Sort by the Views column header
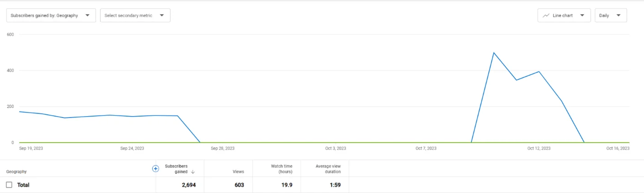 (x=238, y=172)
